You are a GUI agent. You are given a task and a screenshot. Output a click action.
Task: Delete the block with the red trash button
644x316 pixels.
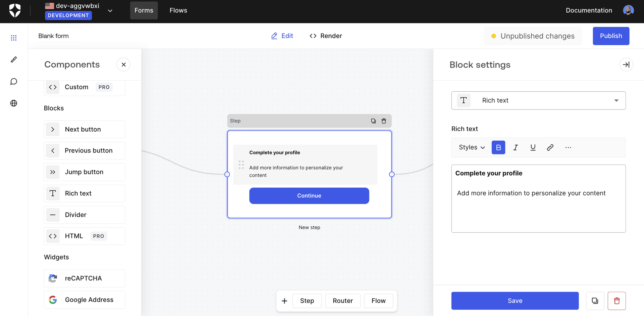coord(616,301)
